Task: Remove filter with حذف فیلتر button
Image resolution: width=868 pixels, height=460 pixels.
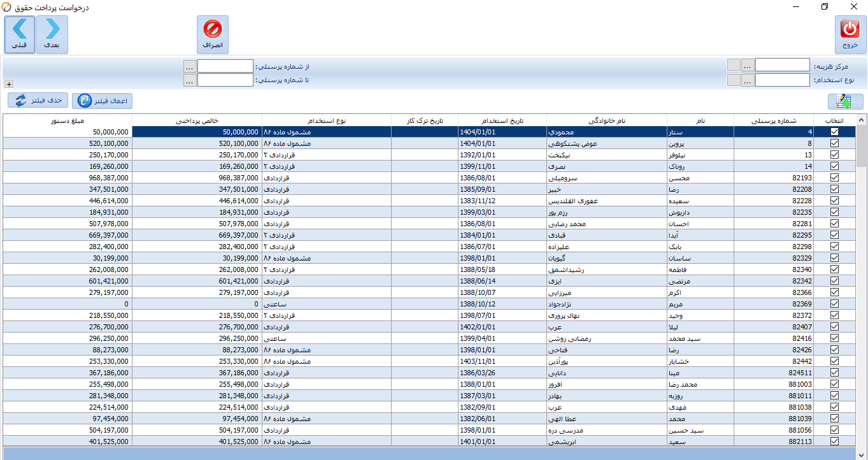Action: coord(38,100)
